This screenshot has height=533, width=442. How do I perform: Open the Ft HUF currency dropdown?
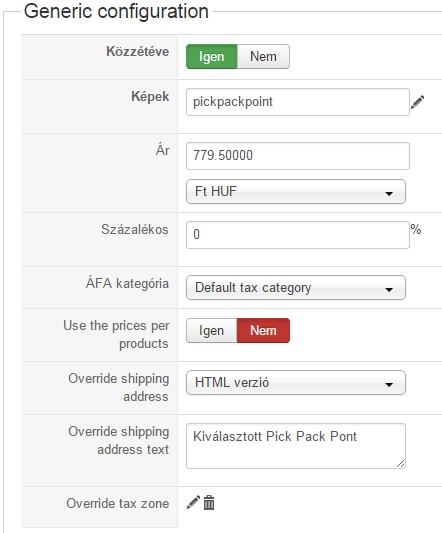click(x=296, y=192)
